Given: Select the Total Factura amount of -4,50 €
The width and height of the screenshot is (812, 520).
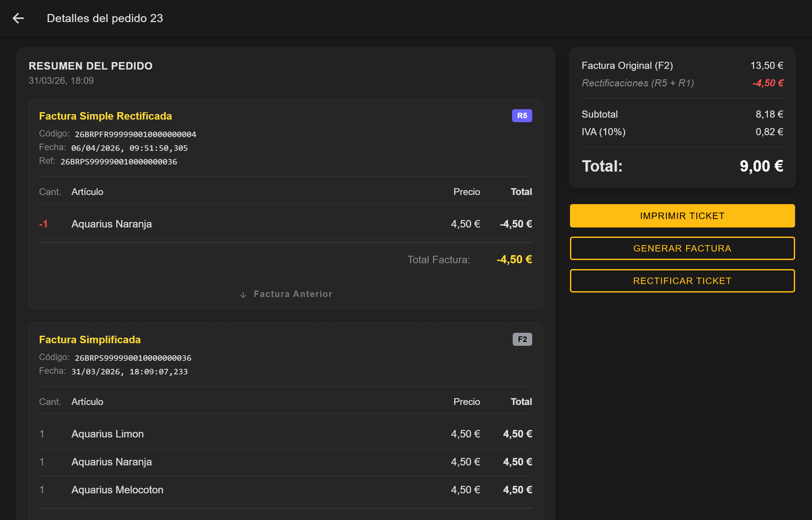Looking at the screenshot, I should 514,260.
